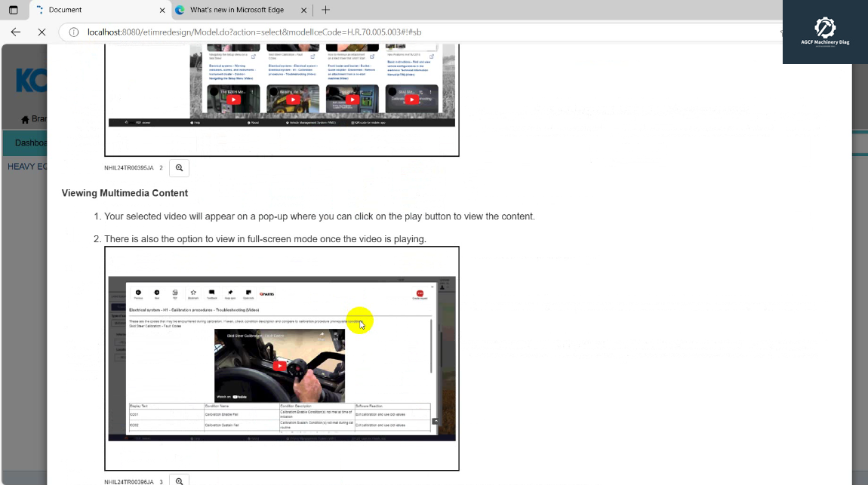The height and width of the screenshot is (485, 868).
Task: Open a new browser tab with plus icon
Action: tap(325, 10)
